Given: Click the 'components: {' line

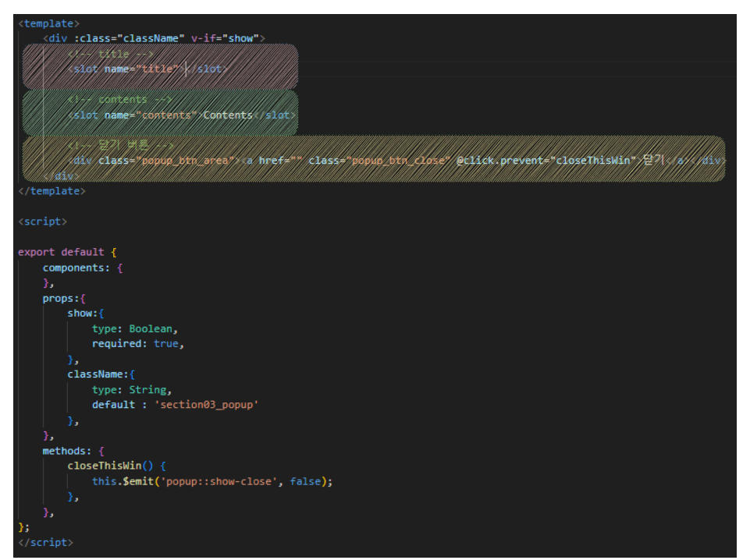Looking at the screenshot, I should 83,268.
